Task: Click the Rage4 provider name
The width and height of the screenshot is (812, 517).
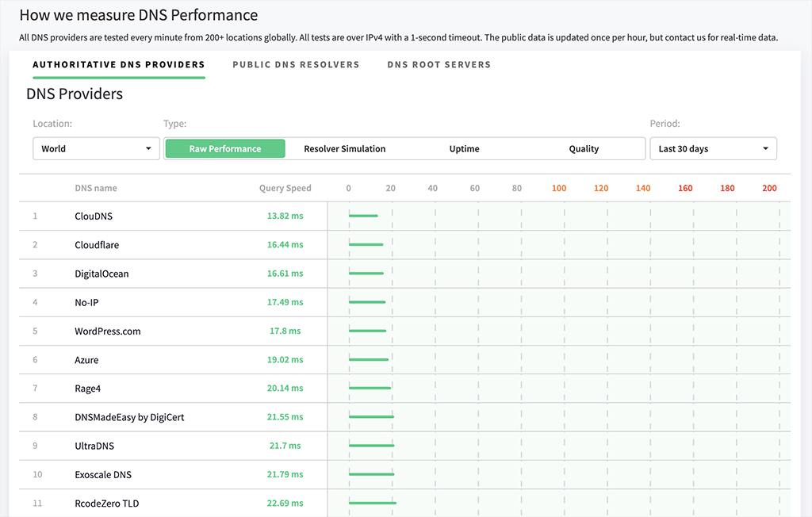Action: click(x=87, y=389)
